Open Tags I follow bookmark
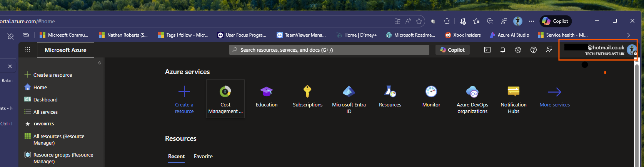Image resolution: width=644 pixels, height=167 pixels. pyautogui.click(x=183, y=35)
